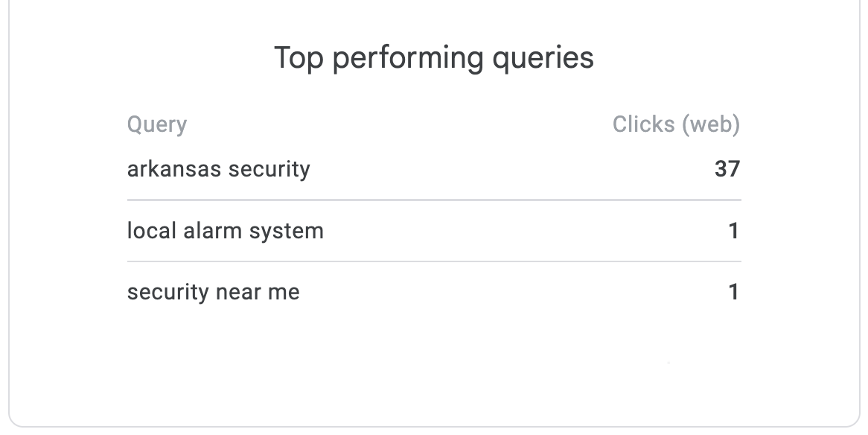Select the 'security near me' query text
The height and width of the screenshot is (435, 868).
pos(214,292)
